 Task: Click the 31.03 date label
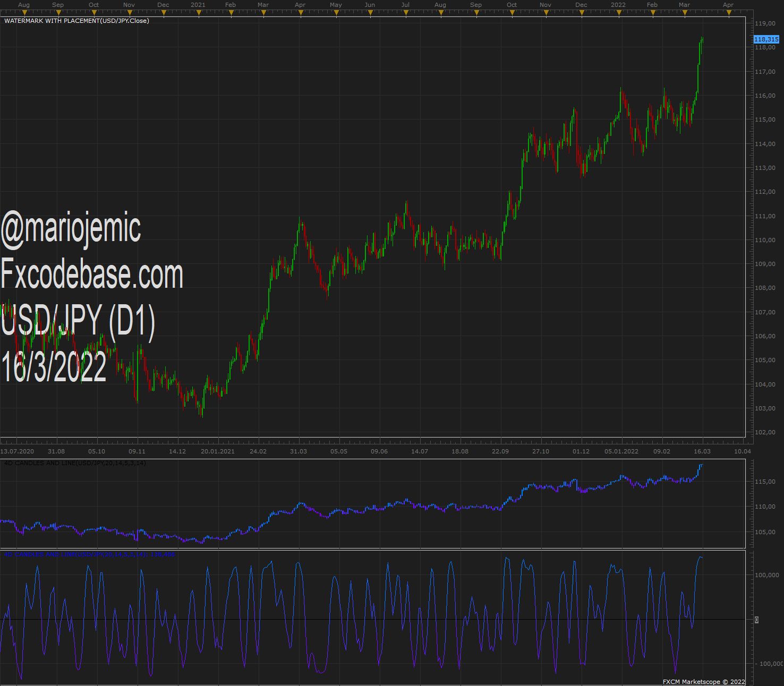pyautogui.click(x=299, y=451)
